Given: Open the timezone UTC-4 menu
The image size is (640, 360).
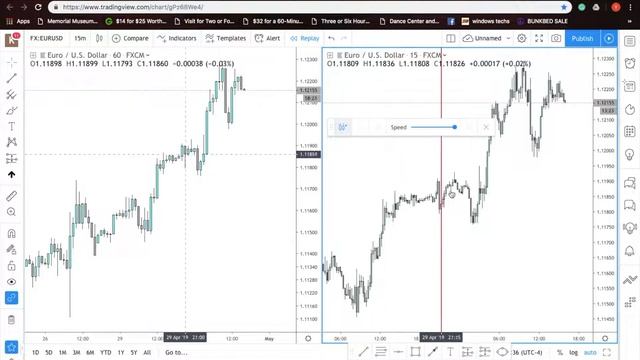Looking at the screenshot, I should [527, 352].
